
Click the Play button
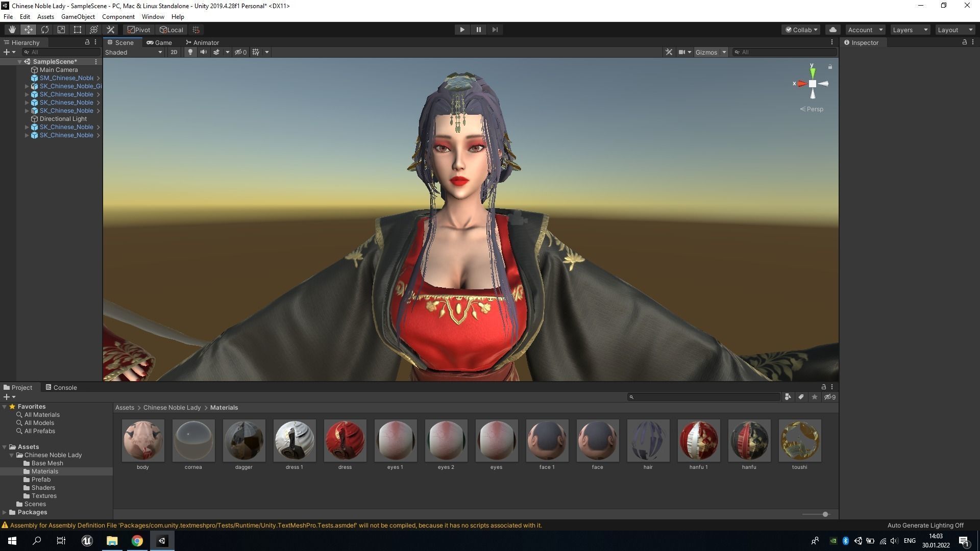pyautogui.click(x=462, y=30)
